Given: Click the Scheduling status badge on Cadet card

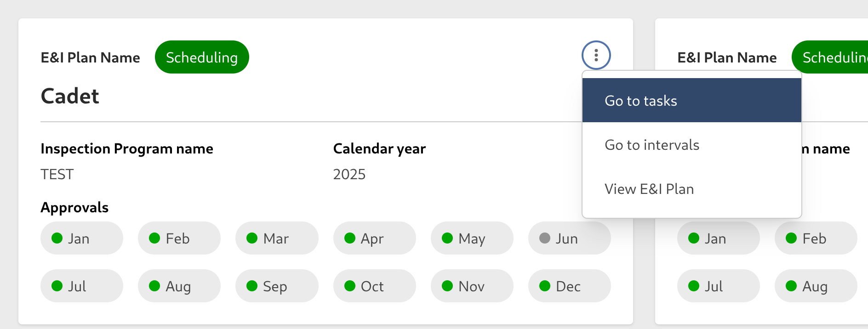Looking at the screenshot, I should [x=202, y=57].
